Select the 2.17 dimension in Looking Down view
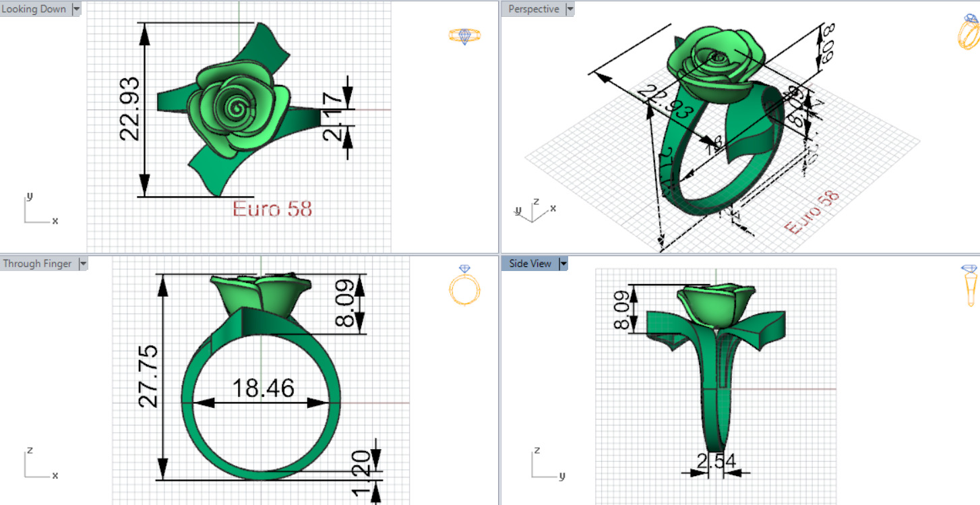This screenshot has width=980, height=505. (332, 116)
